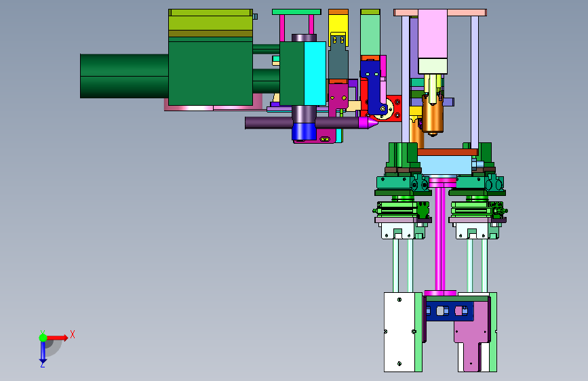Select the long magenta vertical center rod
This screenshot has width=588, height=381.
click(x=440, y=239)
